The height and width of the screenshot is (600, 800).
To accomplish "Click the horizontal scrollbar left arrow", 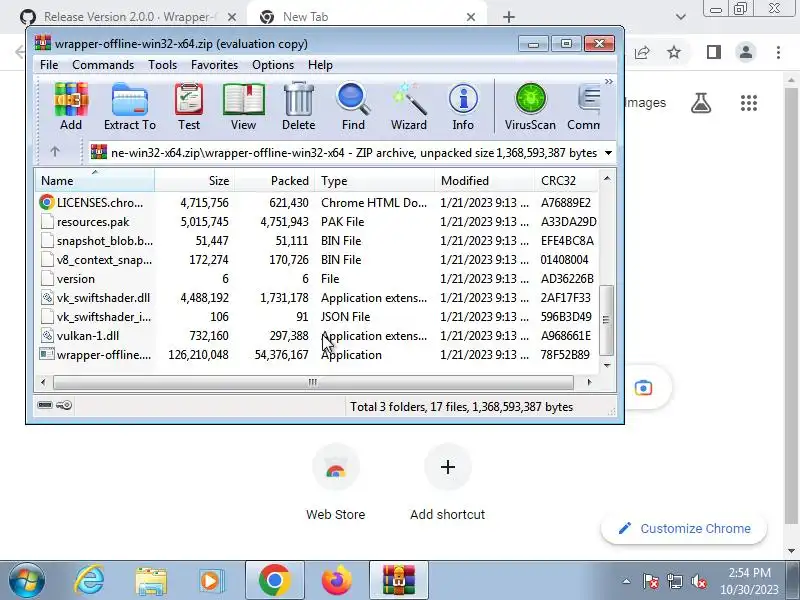I will pos(43,382).
